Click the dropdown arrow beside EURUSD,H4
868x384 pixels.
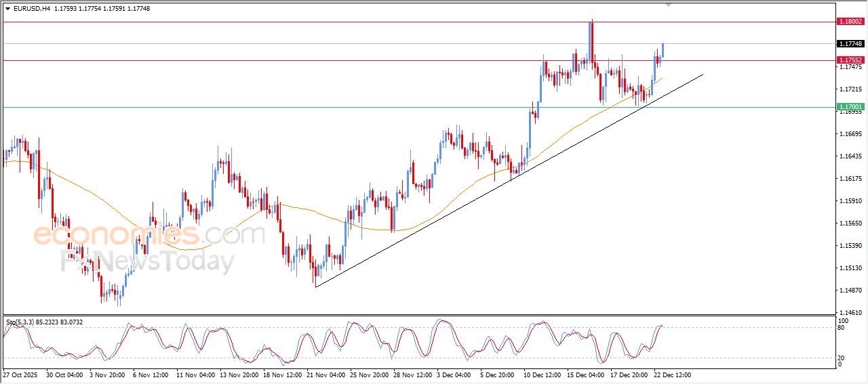[x=7, y=9]
